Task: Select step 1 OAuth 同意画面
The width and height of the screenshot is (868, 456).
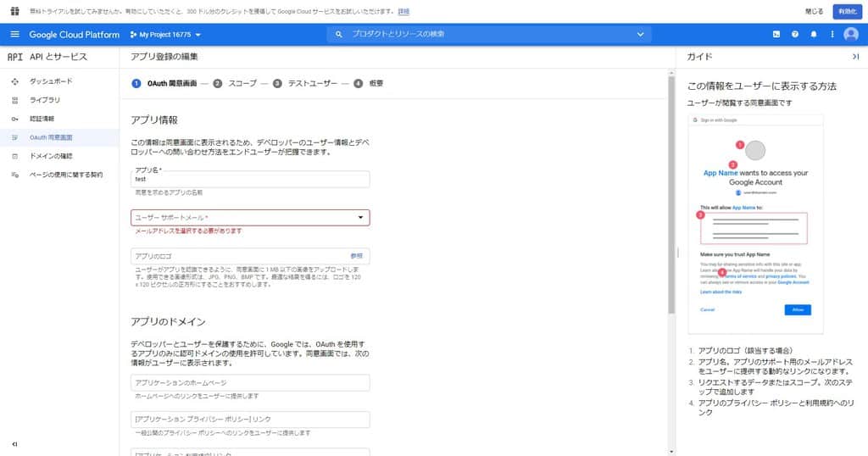Action: [164, 84]
